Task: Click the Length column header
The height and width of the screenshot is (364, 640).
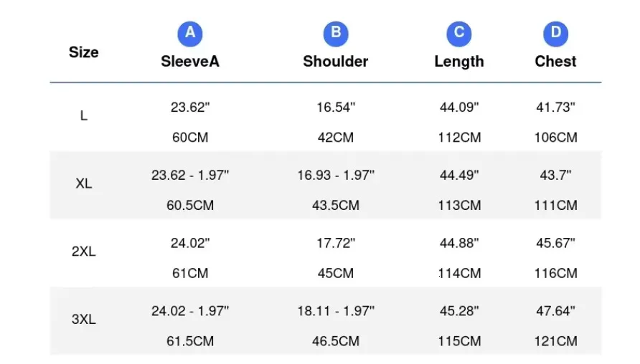Action: pos(458,62)
